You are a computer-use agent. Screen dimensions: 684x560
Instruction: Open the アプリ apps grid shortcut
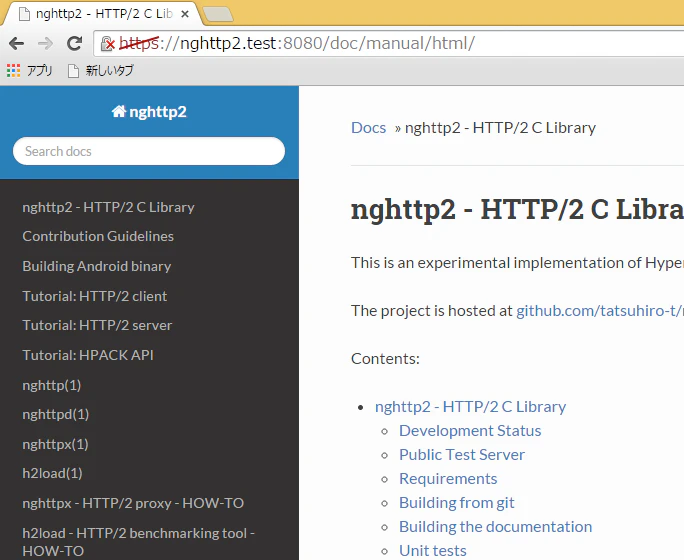coord(30,70)
